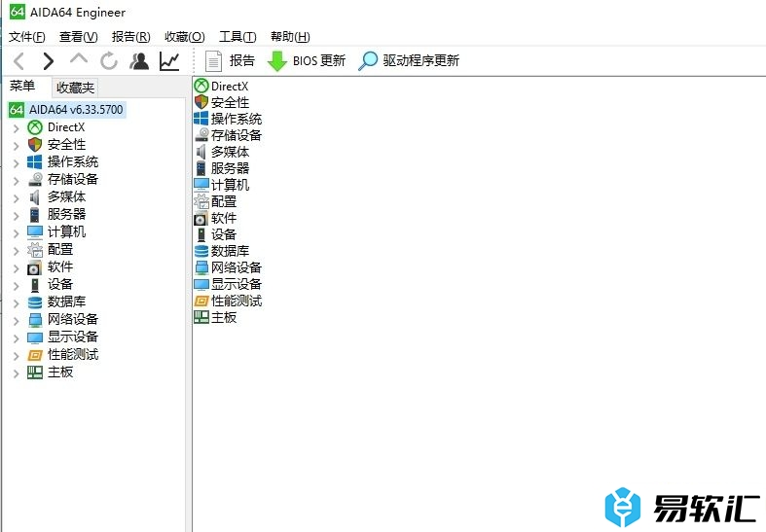Click the Forward navigation arrow
Viewport: 766px width, 532px height.
[x=48, y=61]
